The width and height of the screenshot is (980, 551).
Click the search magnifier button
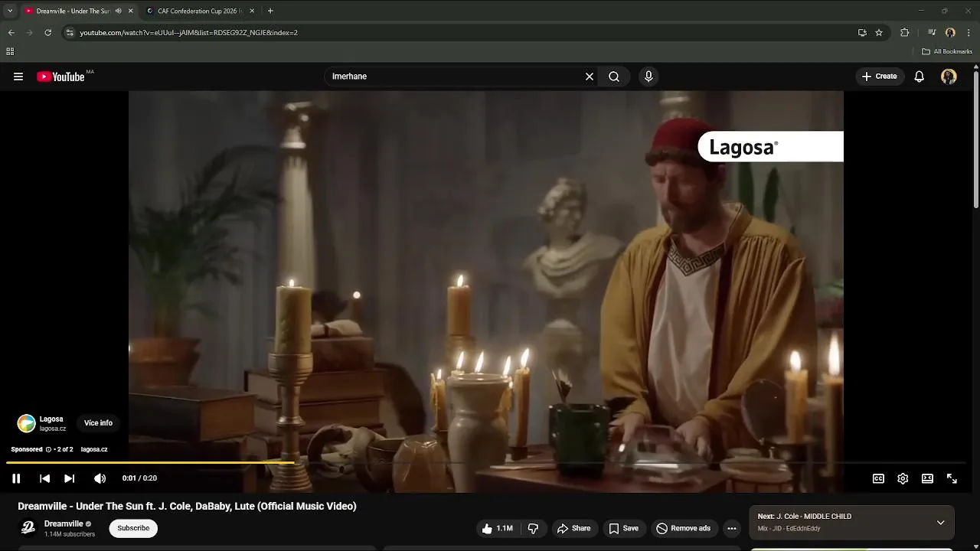coord(614,77)
